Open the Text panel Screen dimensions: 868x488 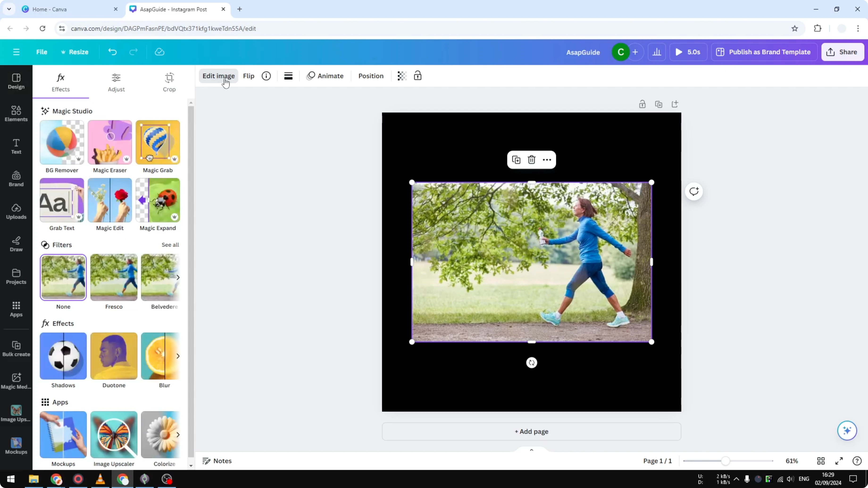tap(16, 146)
